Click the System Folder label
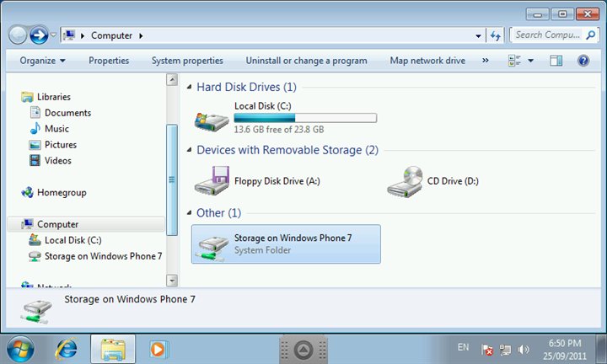 point(262,250)
